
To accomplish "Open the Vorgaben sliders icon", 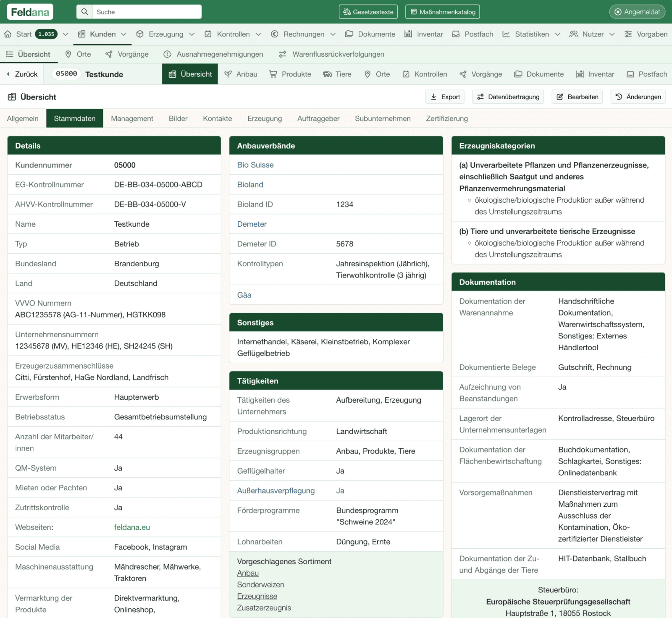I will click(628, 34).
